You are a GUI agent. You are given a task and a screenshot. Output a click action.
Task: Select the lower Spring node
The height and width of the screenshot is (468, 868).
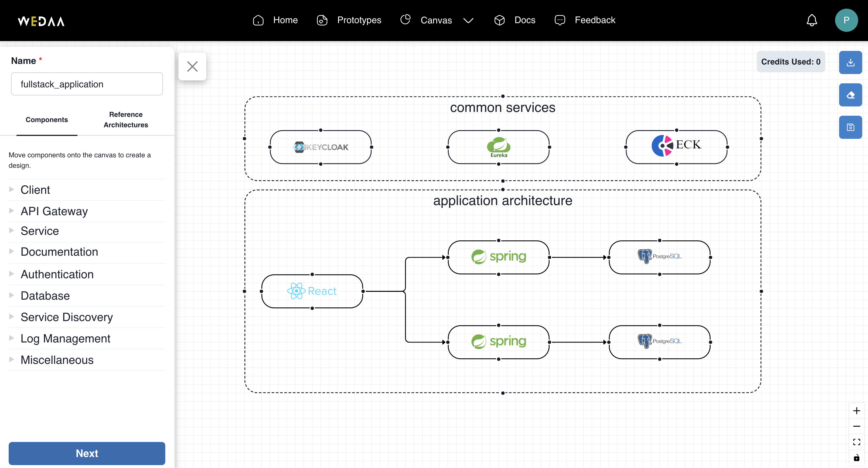coord(499,342)
